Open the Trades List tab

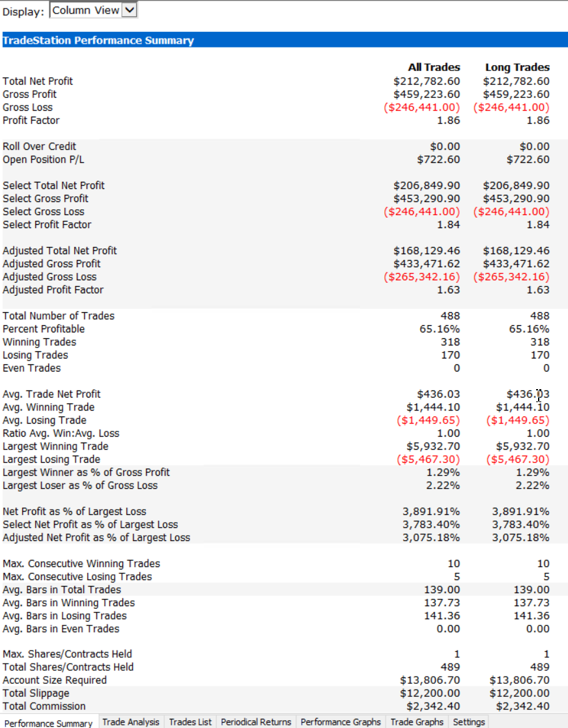point(190,722)
